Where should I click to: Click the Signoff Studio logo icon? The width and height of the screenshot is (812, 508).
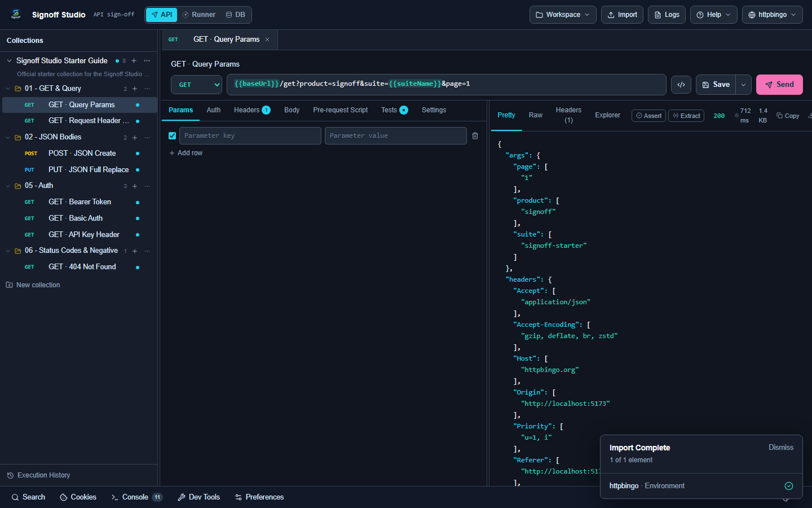tap(16, 15)
